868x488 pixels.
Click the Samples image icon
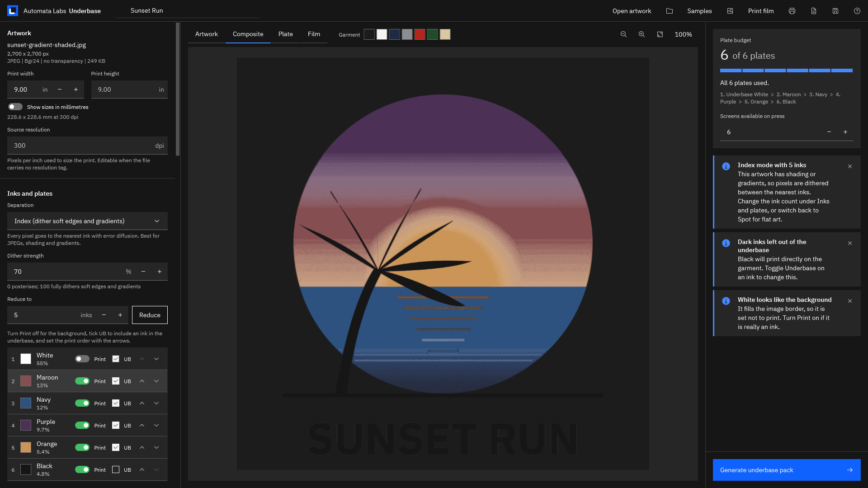pos(730,11)
